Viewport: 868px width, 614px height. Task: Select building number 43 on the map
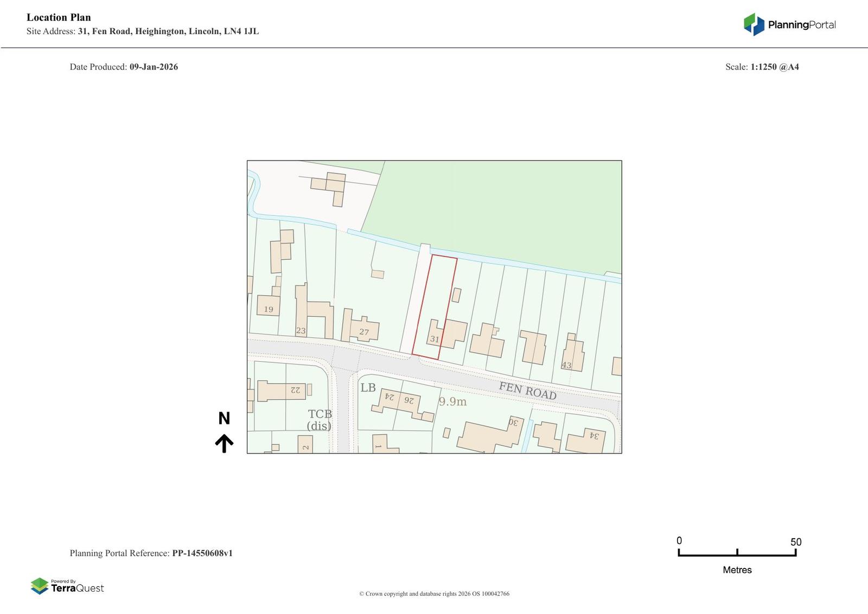[x=566, y=365]
